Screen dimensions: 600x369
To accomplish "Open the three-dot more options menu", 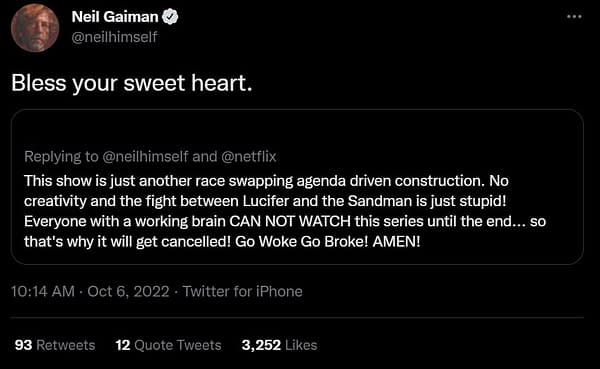I will pyautogui.click(x=574, y=16).
